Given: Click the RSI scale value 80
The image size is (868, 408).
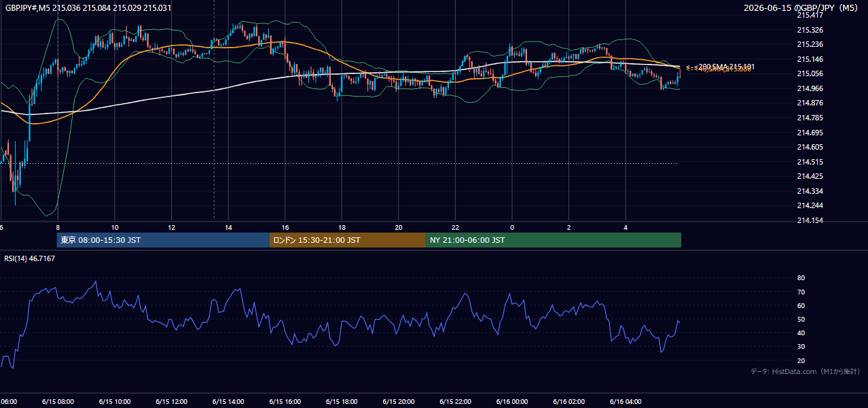Looking at the screenshot, I should click(x=801, y=278).
